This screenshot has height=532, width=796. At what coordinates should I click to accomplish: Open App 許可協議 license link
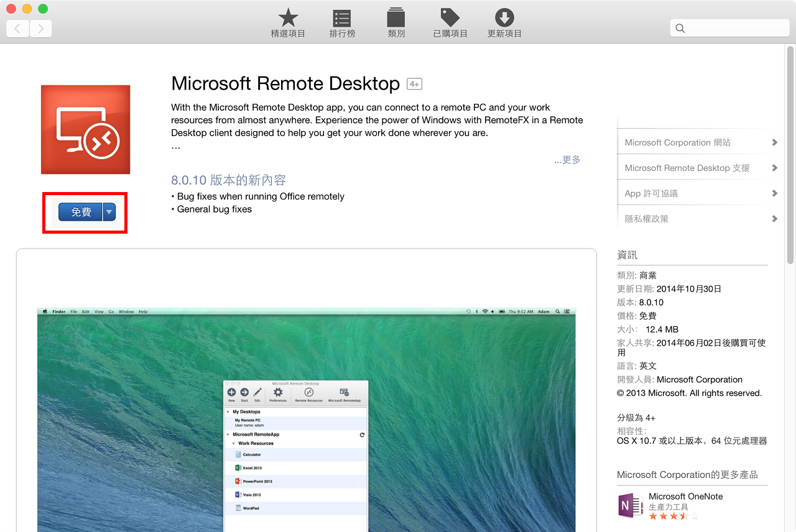click(x=651, y=193)
